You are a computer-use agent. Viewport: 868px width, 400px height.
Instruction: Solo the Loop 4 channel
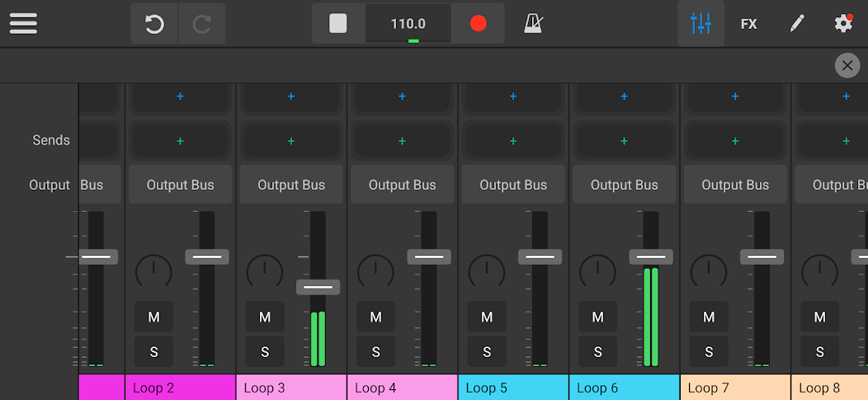click(x=376, y=352)
